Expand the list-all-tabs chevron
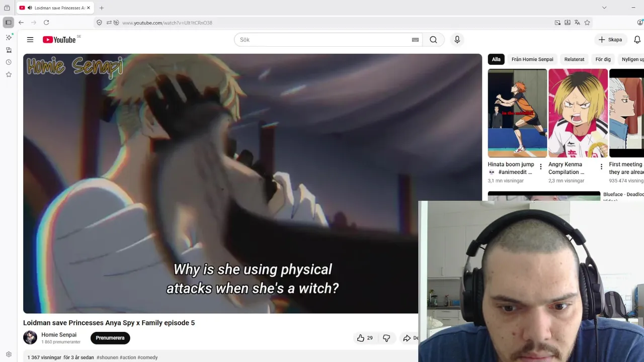Viewport: 644px width, 362px height. pyautogui.click(x=604, y=8)
